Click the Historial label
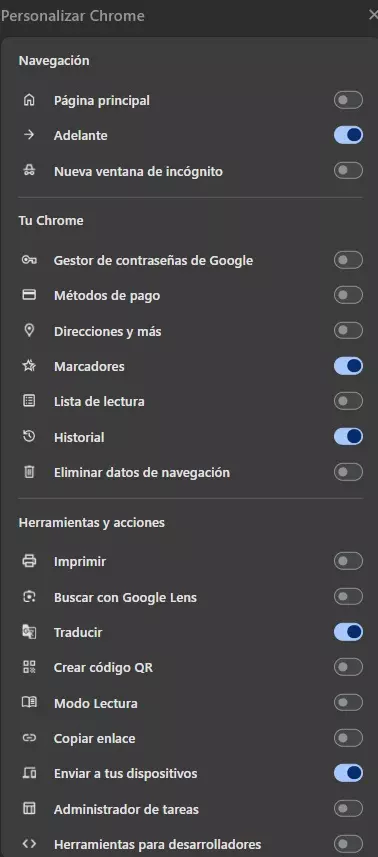Image resolution: width=378 pixels, height=857 pixels. click(79, 437)
